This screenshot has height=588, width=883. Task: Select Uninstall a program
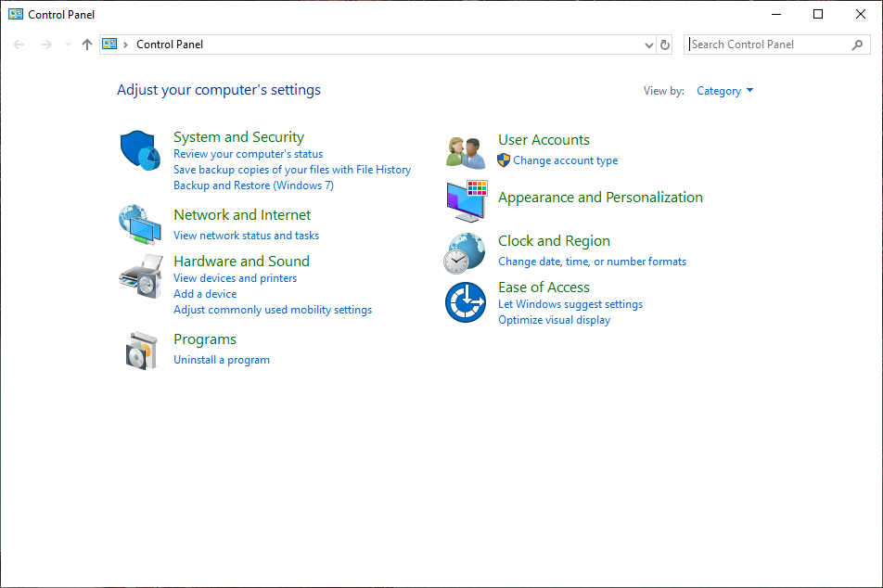tap(222, 360)
